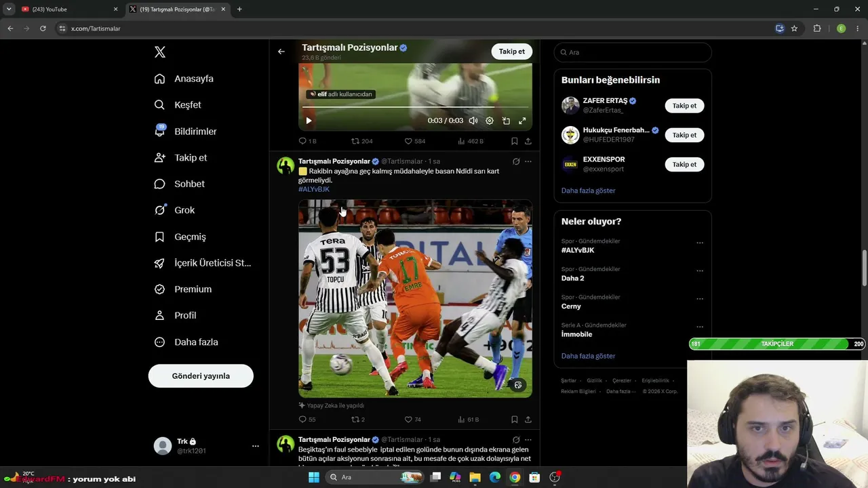The width and height of the screenshot is (868, 488).
Task: Open a new browser tab
Action: (x=239, y=9)
